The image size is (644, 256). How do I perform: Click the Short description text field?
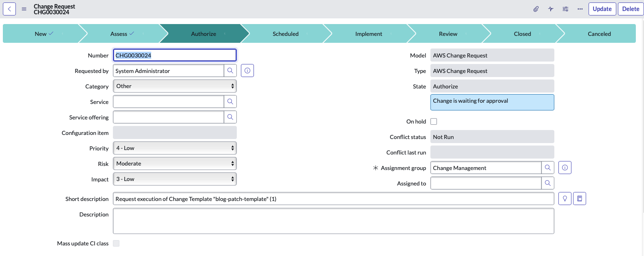click(333, 199)
